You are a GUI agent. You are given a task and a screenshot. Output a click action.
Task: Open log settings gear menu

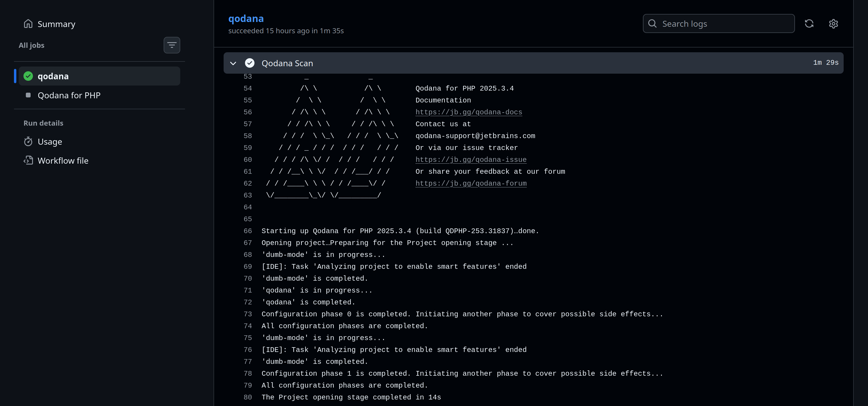point(833,23)
